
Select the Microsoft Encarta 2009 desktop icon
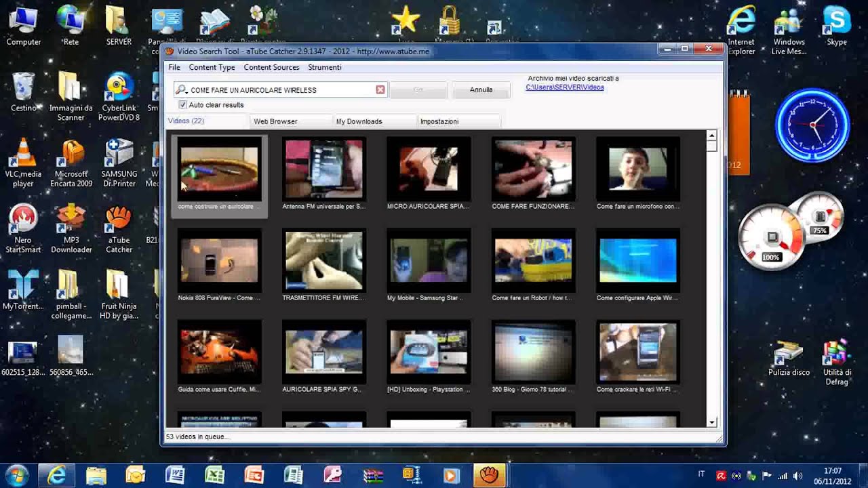coord(71,163)
